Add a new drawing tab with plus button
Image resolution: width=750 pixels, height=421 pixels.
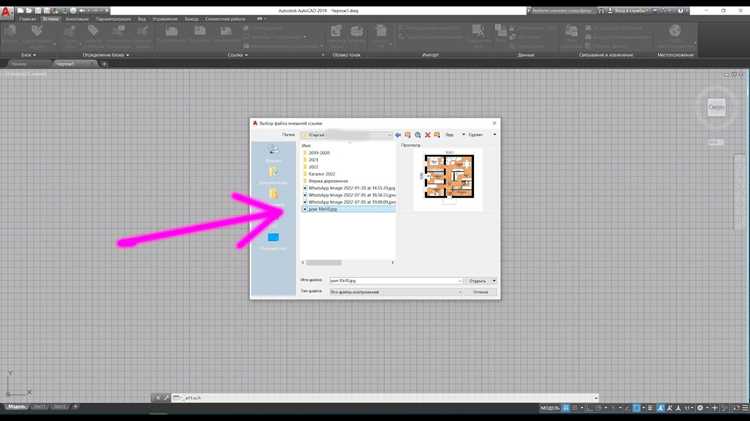tap(104, 64)
